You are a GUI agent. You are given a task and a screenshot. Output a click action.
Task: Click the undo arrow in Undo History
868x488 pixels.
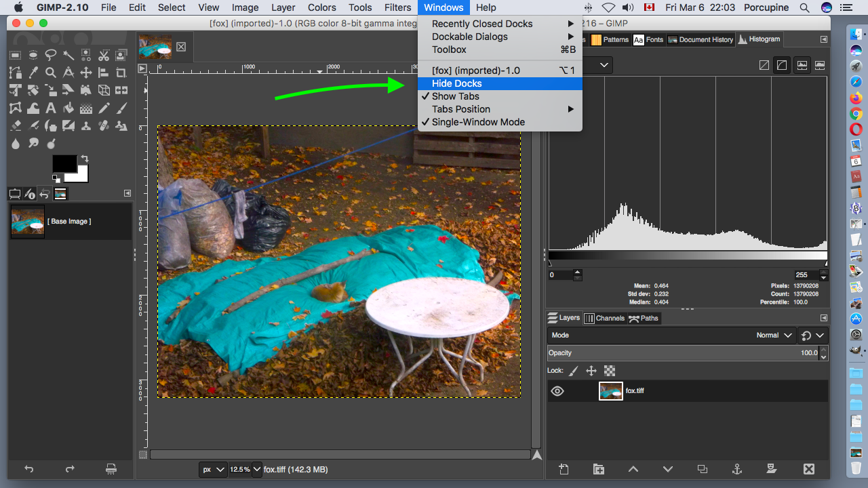point(28,469)
